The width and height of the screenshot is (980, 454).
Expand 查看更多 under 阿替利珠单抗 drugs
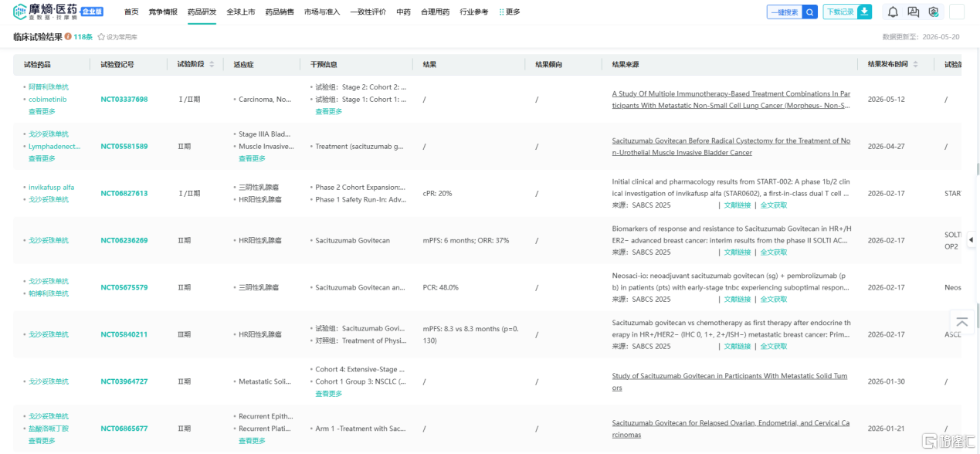(42, 111)
